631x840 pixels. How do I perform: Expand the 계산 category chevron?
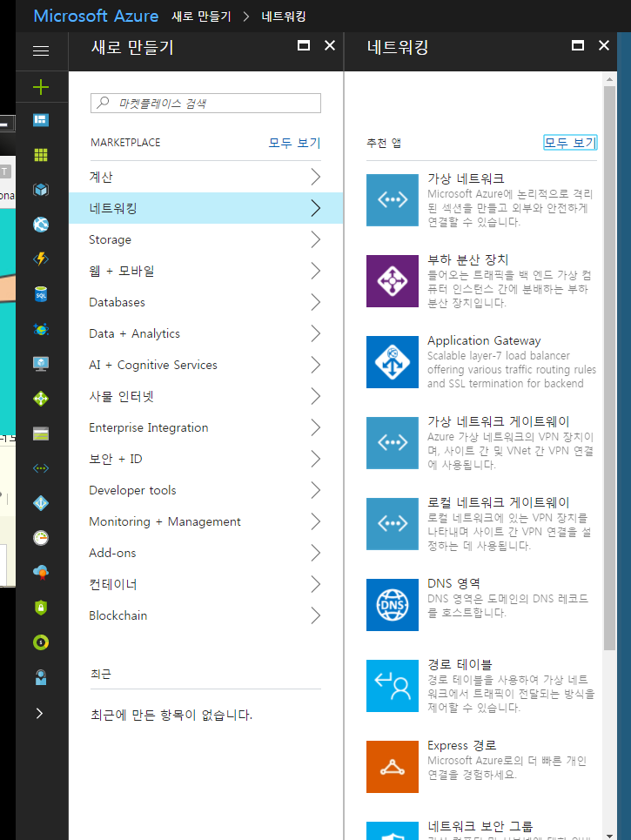(315, 177)
